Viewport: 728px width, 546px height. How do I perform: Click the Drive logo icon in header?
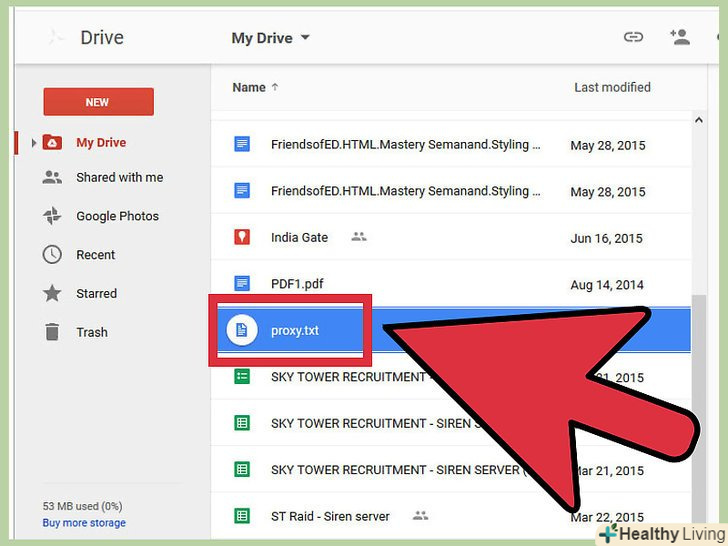55,37
